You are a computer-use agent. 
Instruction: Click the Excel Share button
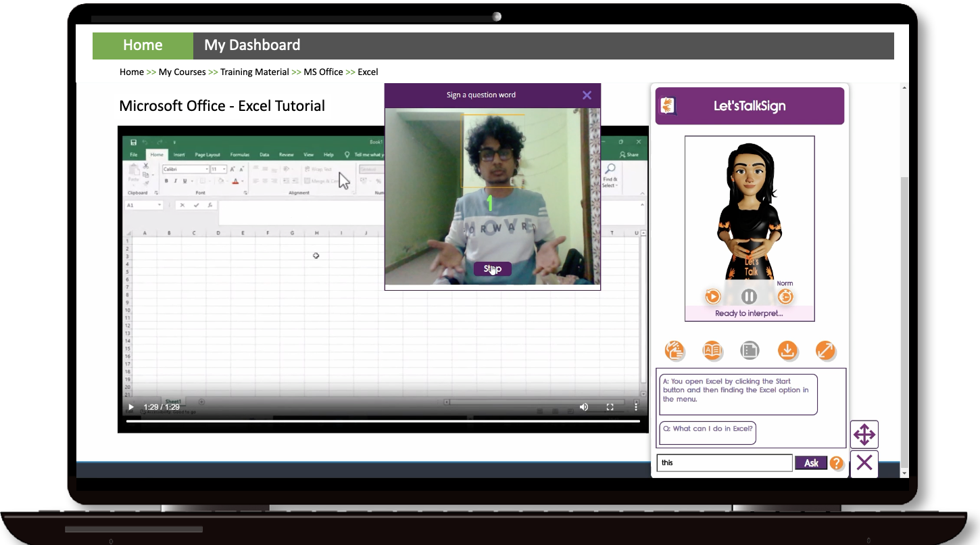click(x=629, y=155)
